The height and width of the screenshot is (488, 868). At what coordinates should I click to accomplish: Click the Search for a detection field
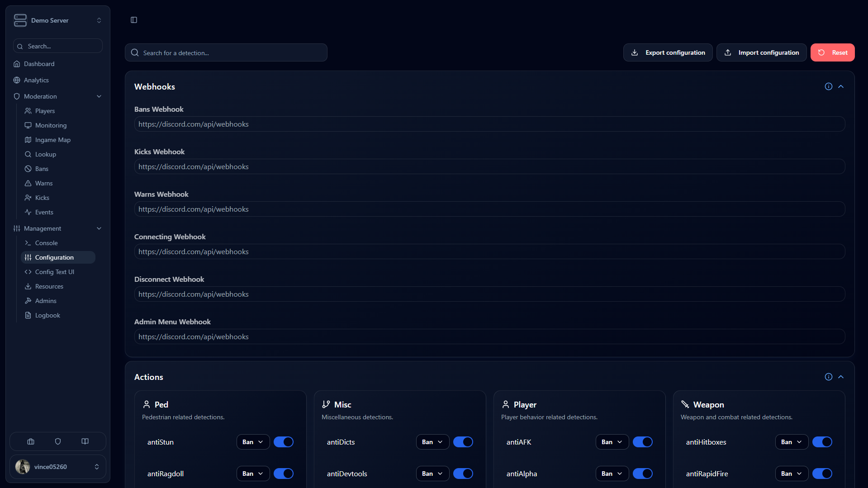pos(226,52)
